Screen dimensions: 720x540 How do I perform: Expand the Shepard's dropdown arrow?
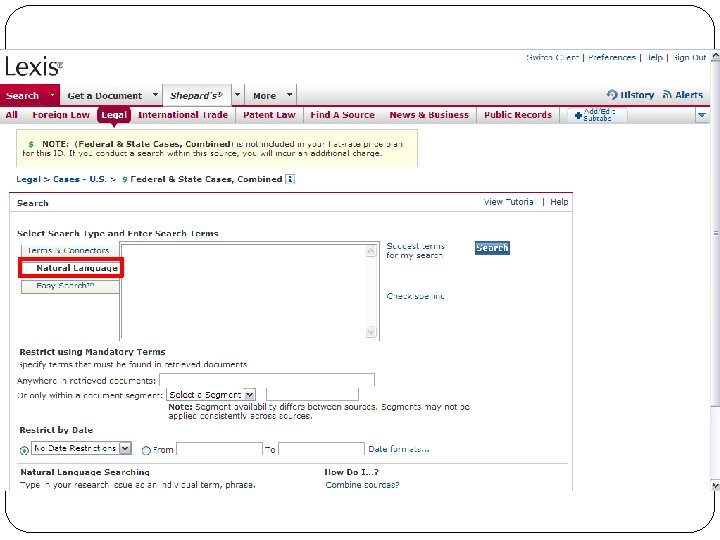(x=237, y=95)
